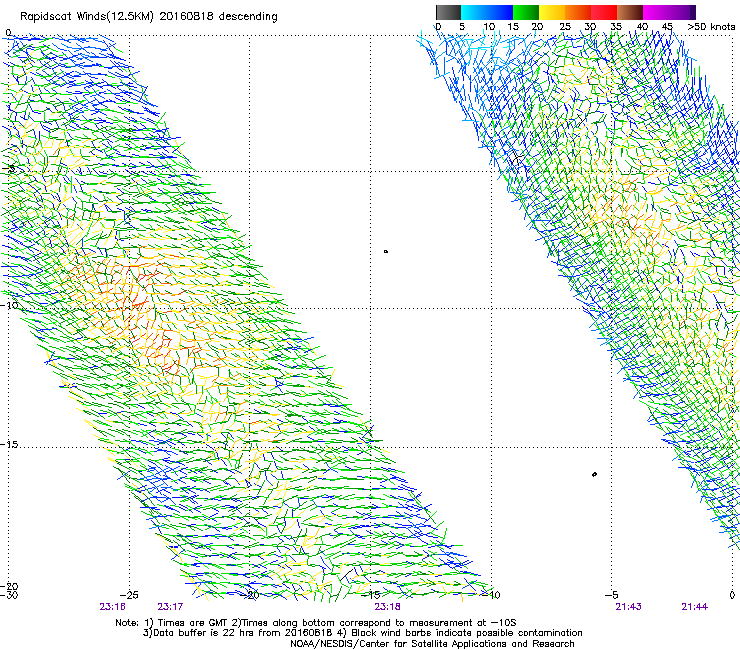Click the "-30" longitude label at bottom corner
Viewport: 740px width, 650px height.
(x=9, y=595)
